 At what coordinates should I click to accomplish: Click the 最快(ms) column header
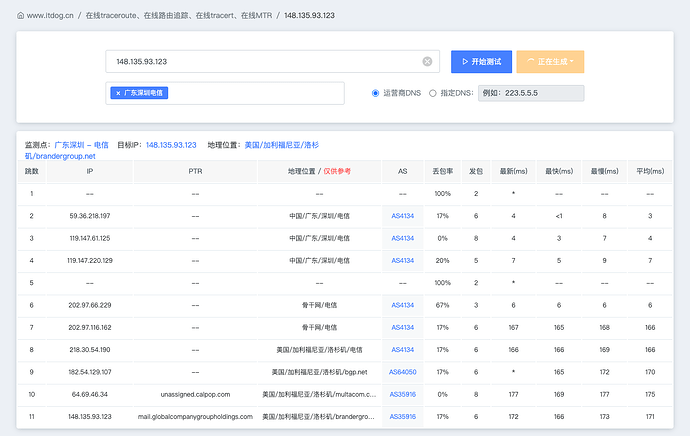point(559,171)
